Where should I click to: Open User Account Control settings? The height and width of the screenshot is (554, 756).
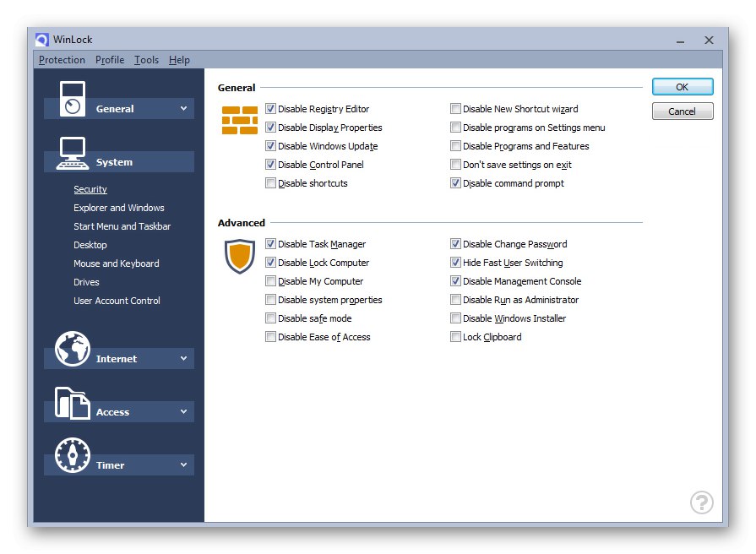tap(117, 301)
